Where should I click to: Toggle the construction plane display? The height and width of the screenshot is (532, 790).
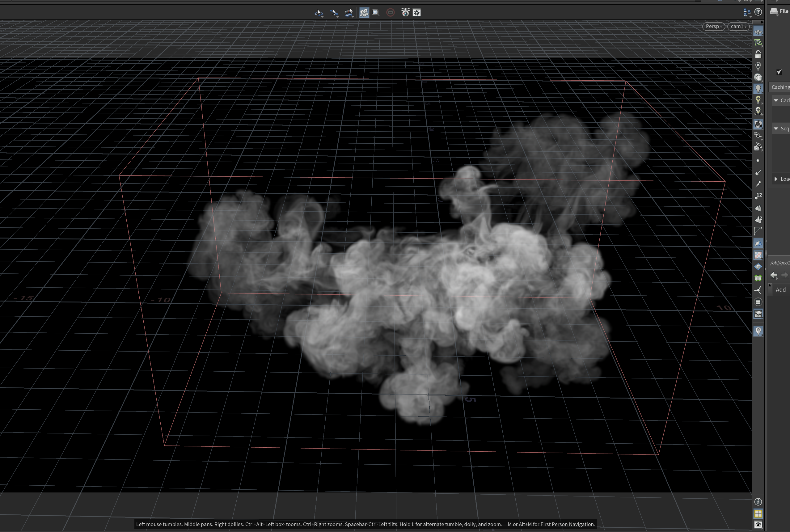click(758, 43)
